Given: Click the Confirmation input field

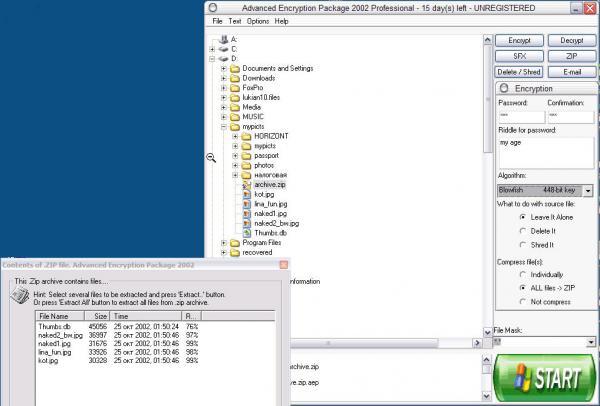Looking at the screenshot, I should click(x=571, y=117).
